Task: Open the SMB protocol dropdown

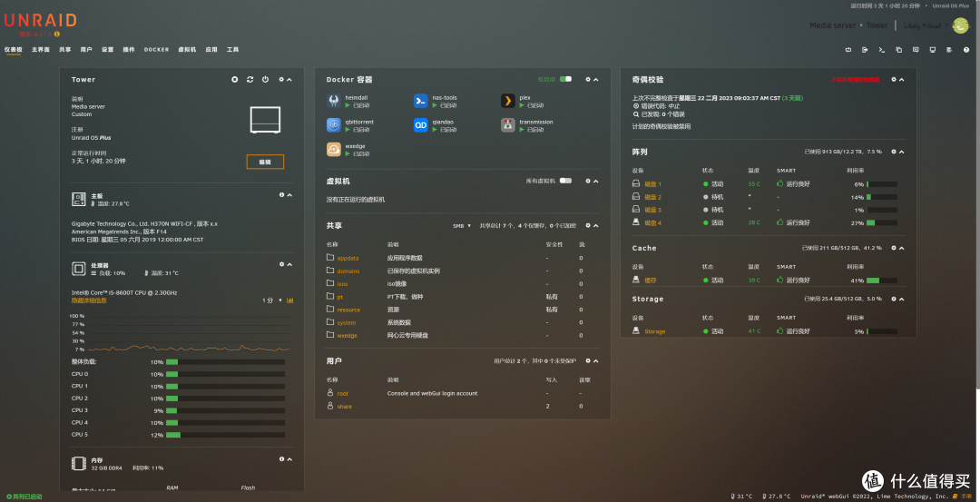Action: tap(462, 226)
